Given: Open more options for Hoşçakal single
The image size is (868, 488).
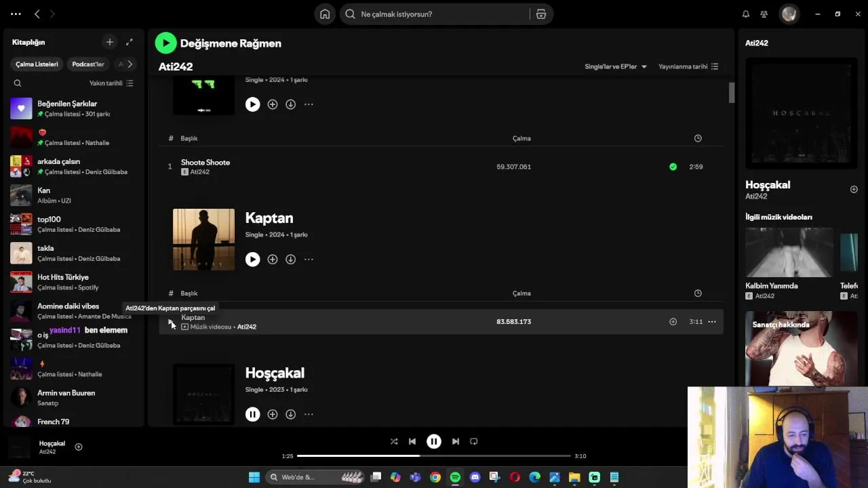Looking at the screenshot, I should tap(309, 414).
